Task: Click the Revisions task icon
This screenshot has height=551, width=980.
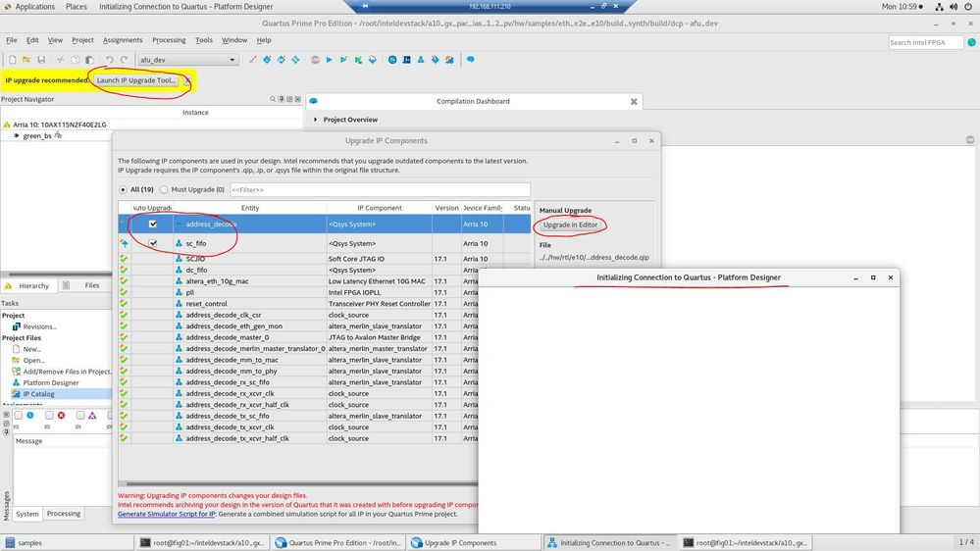Action: (16, 326)
